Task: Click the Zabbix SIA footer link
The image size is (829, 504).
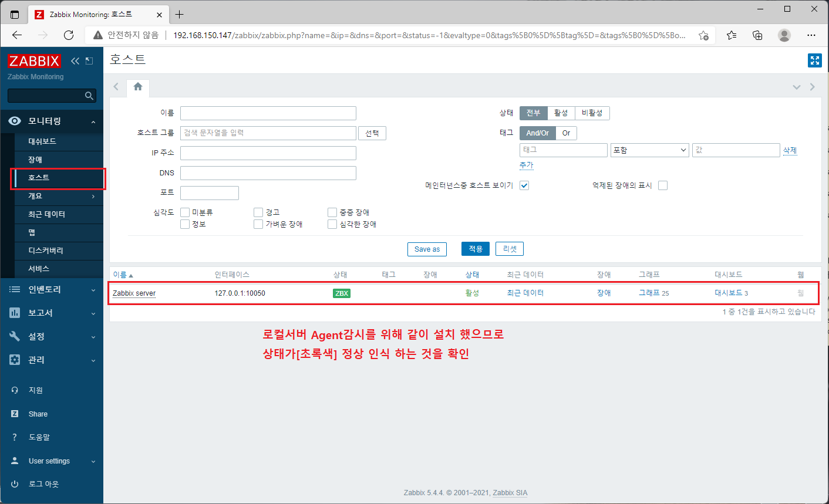Action: coord(510,493)
